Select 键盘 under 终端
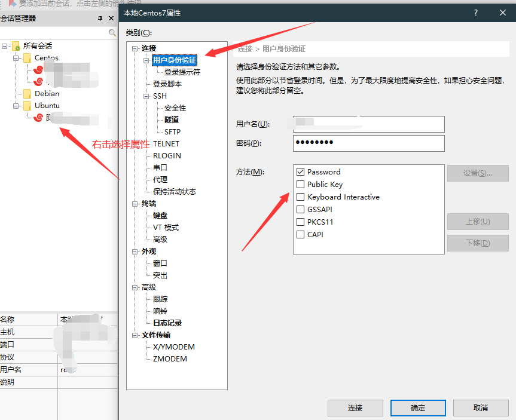The image size is (516, 420). pyautogui.click(x=160, y=216)
